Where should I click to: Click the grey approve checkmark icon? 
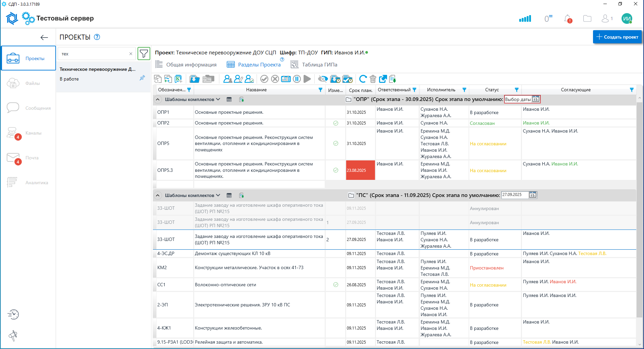pyautogui.click(x=264, y=79)
